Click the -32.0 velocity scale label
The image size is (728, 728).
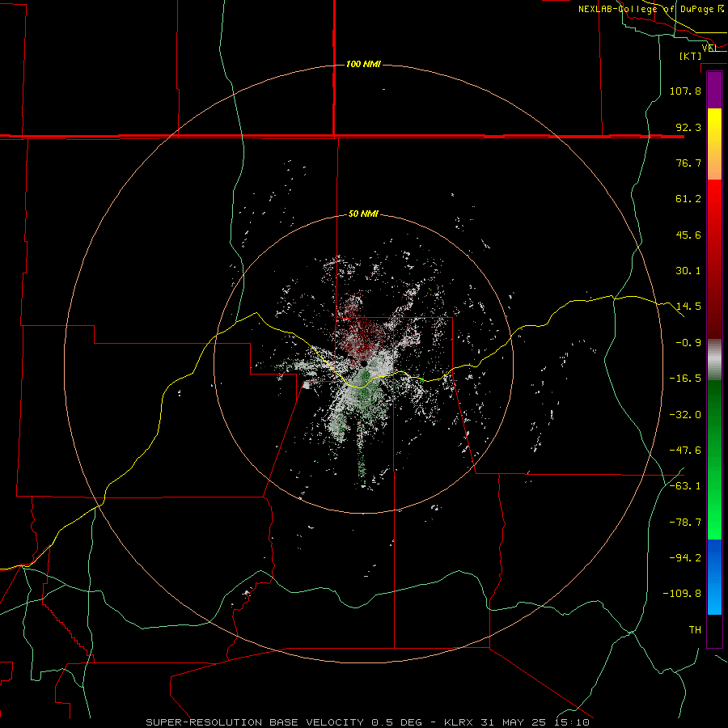click(685, 415)
